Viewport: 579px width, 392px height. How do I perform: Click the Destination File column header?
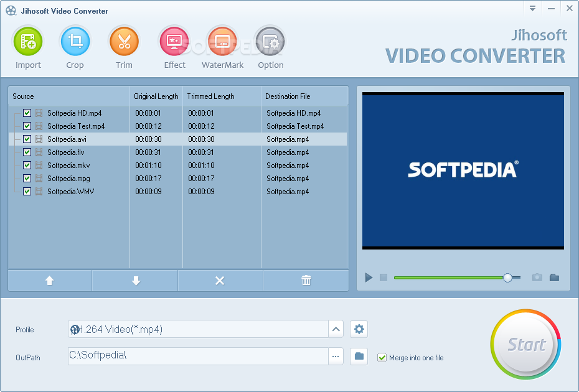(x=304, y=96)
